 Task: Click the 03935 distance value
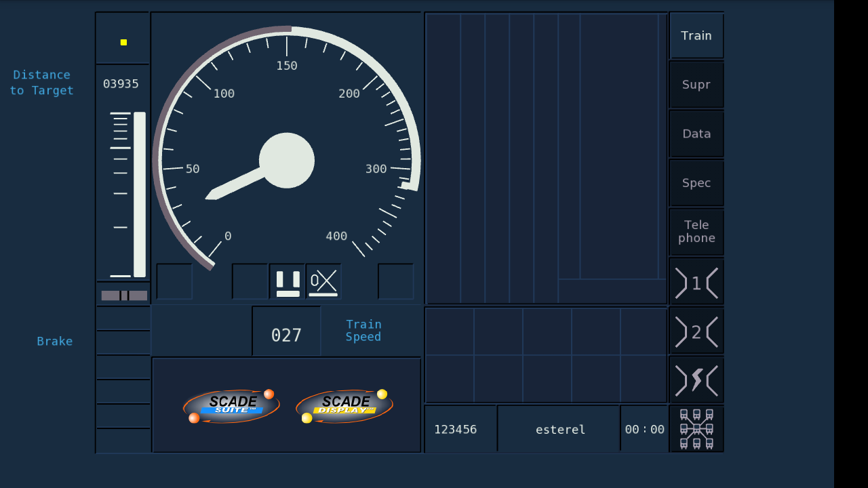tap(121, 84)
